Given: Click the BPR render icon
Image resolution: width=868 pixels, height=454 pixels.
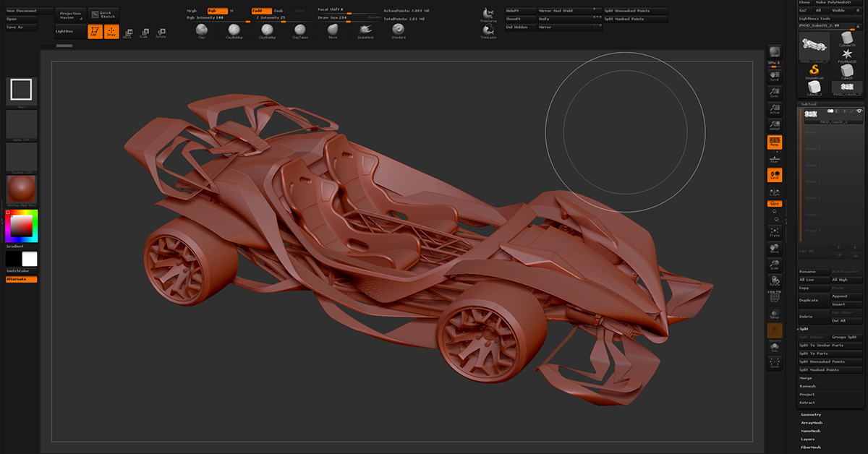Looking at the screenshot, I should 774,53.
